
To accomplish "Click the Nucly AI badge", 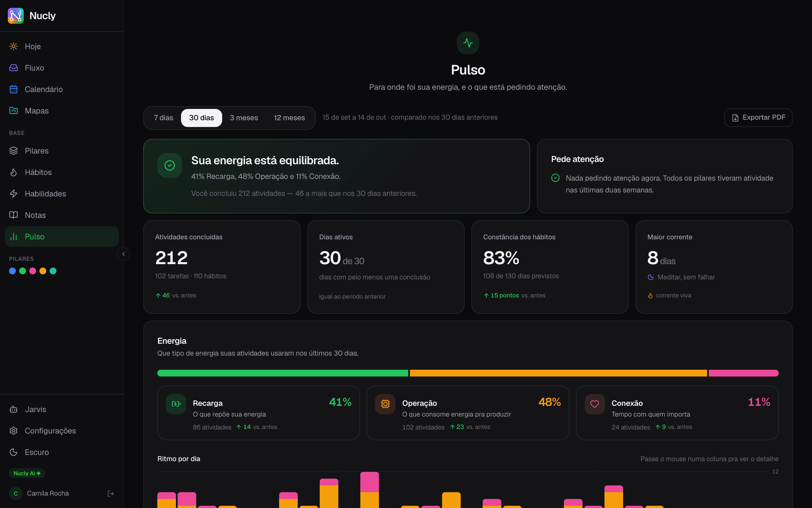I will [x=27, y=473].
